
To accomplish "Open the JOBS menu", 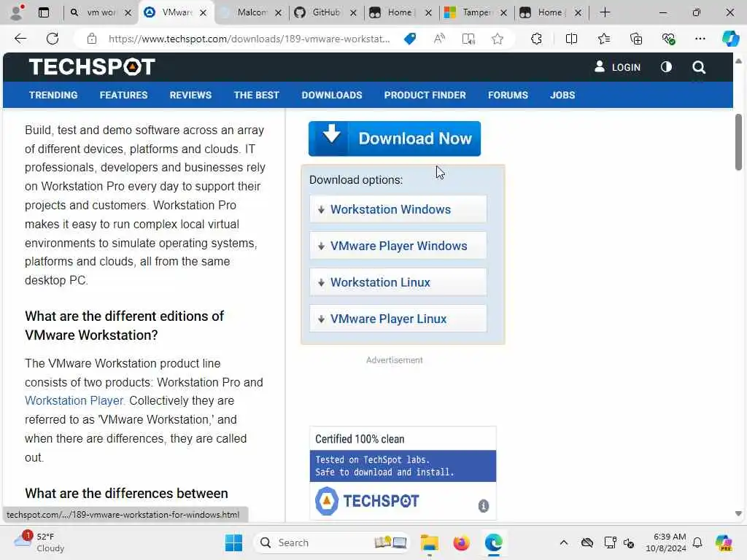I will [562, 96].
